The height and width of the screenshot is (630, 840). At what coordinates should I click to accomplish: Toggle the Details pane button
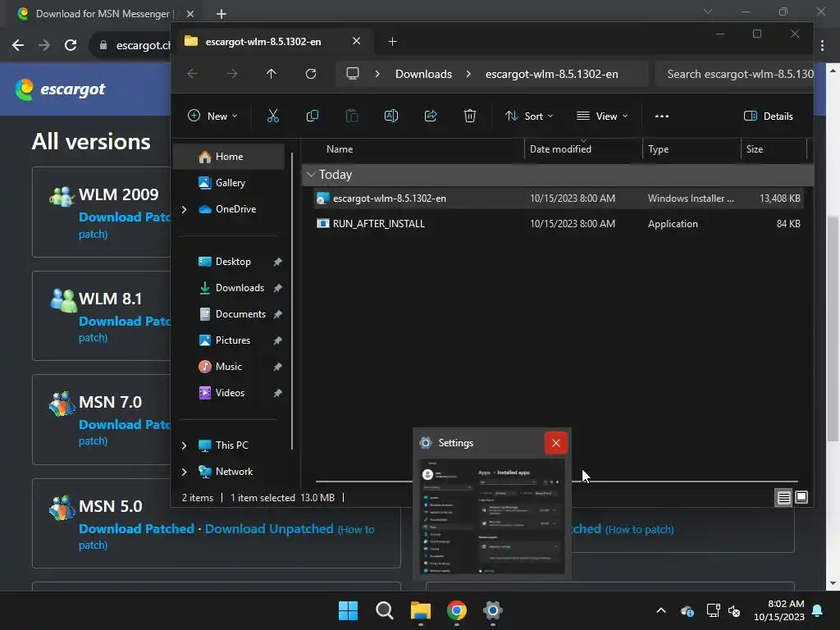click(768, 116)
